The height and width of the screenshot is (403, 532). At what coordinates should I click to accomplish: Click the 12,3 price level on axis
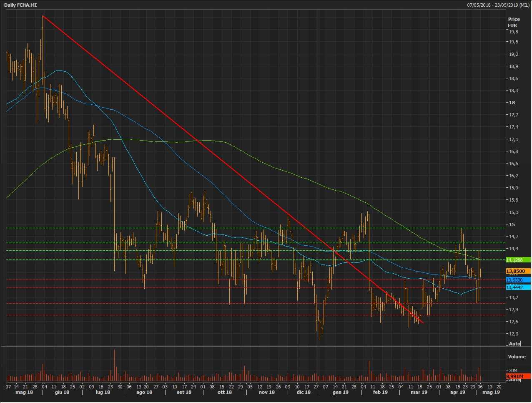(513, 334)
